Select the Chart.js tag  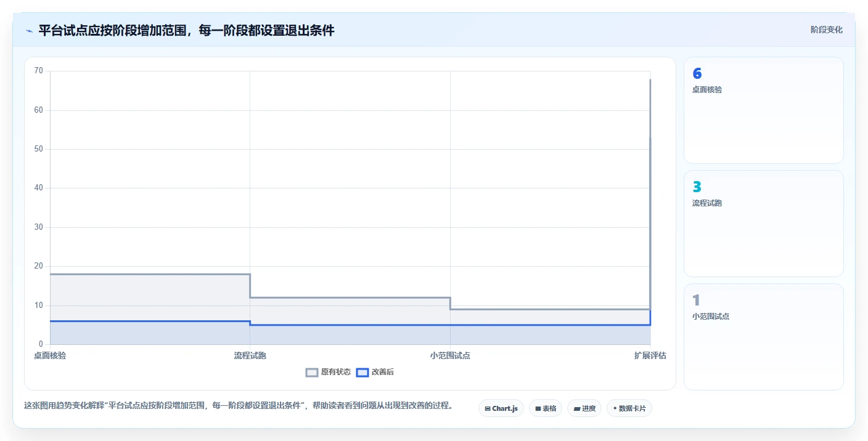[501, 408]
